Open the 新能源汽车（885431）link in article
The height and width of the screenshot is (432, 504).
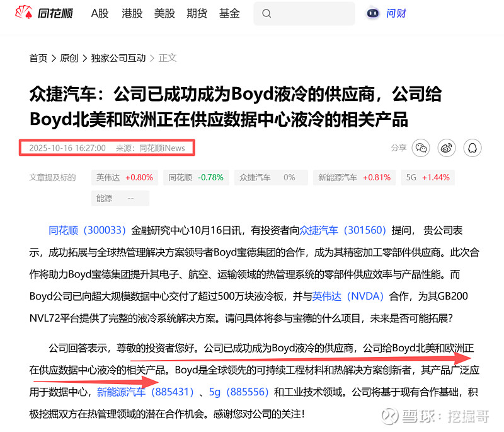(146, 392)
